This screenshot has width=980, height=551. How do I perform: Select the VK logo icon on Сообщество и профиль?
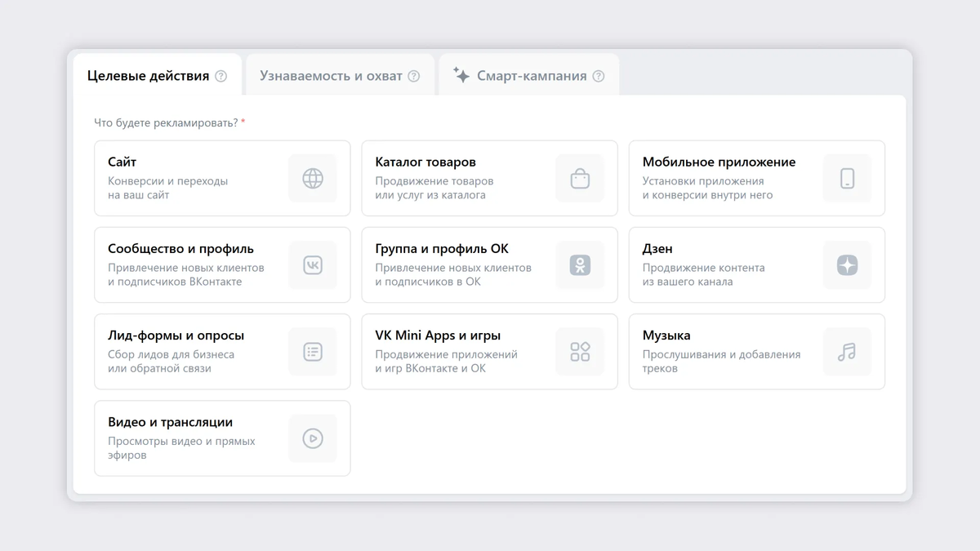tap(313, 264)
